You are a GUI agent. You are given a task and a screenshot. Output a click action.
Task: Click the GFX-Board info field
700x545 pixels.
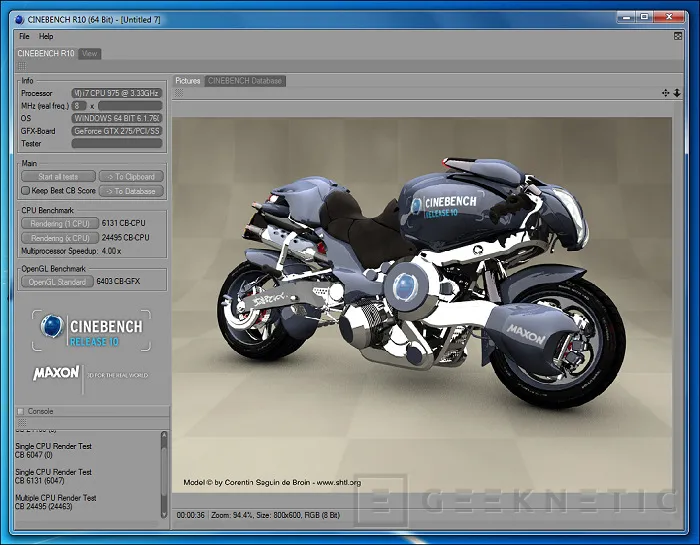(x=117, y=131)
